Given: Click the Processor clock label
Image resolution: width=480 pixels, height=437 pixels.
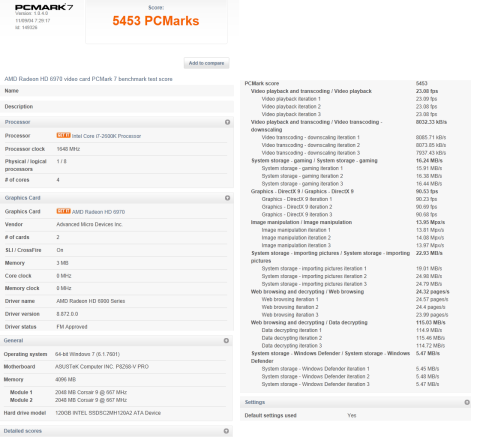Looking at the screenshot, I should pos(25,149).
